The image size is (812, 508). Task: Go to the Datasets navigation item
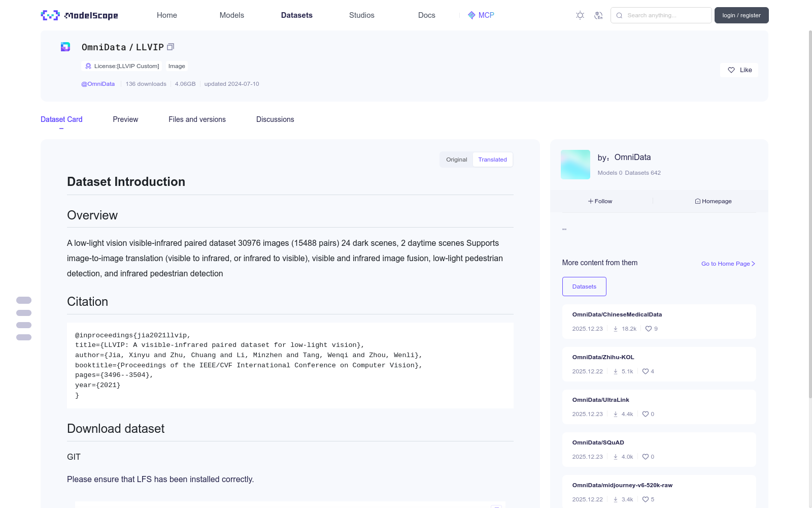click(x=297, y=15)
